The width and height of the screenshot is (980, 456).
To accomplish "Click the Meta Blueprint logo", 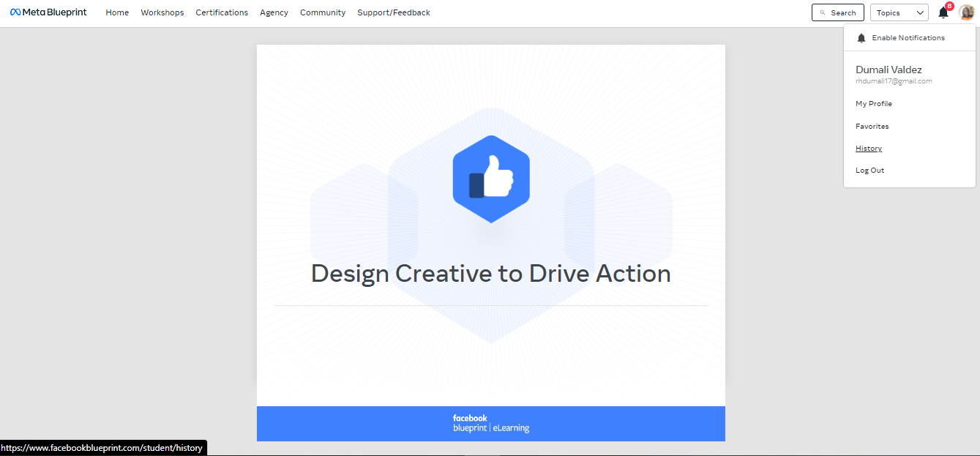I will (x=48, y=12).
